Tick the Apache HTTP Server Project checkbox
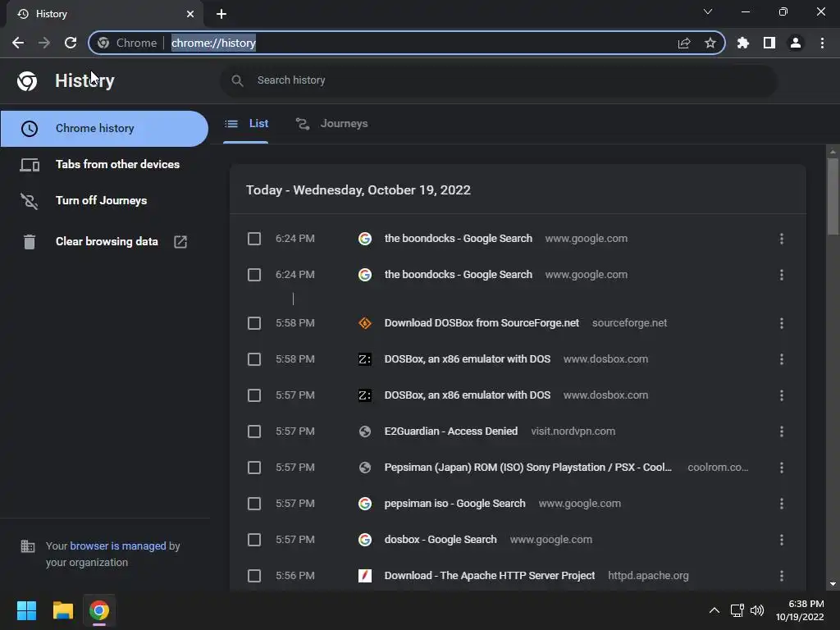840x630 pixels. pos(254,576)
